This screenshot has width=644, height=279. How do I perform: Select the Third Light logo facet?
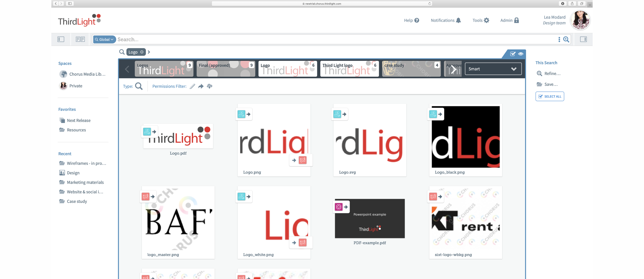349,69
